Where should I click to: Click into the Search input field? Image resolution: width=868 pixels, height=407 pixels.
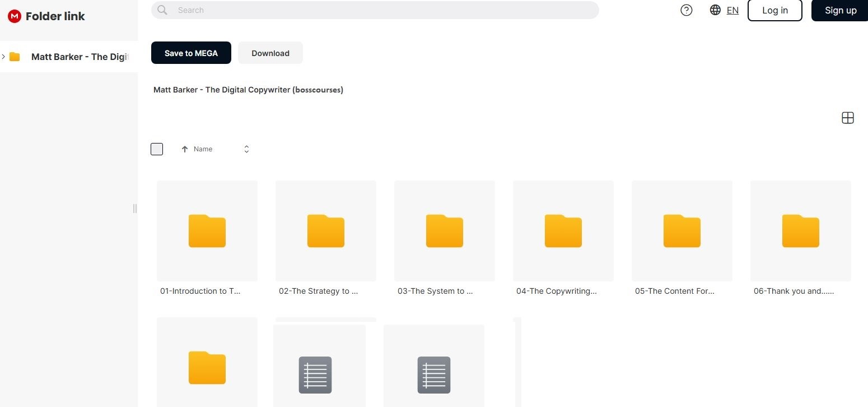tap(381, 10)
